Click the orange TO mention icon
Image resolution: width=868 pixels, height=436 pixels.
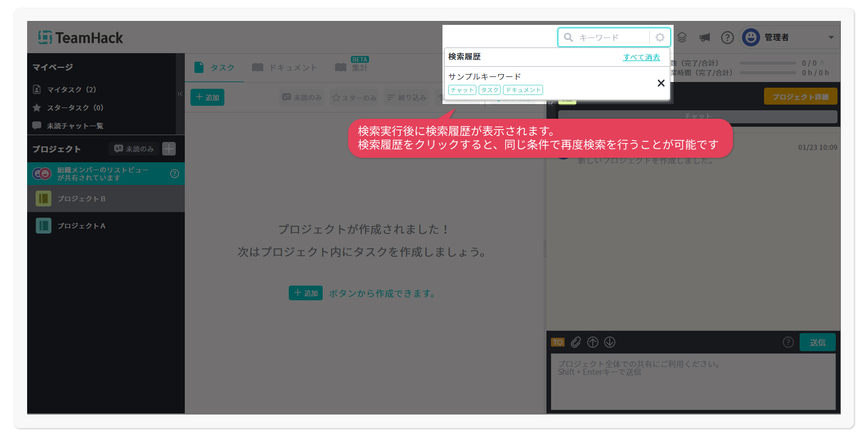(558, 342)
